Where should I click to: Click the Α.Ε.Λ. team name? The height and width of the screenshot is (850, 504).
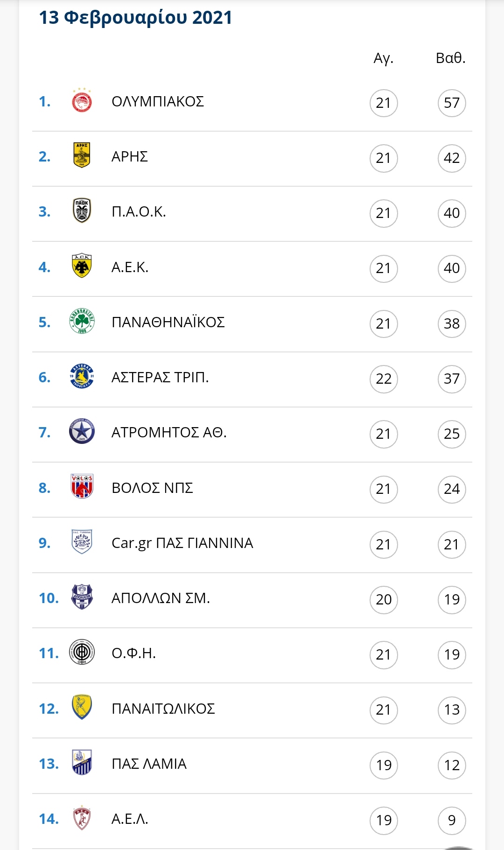coord(130,819)
